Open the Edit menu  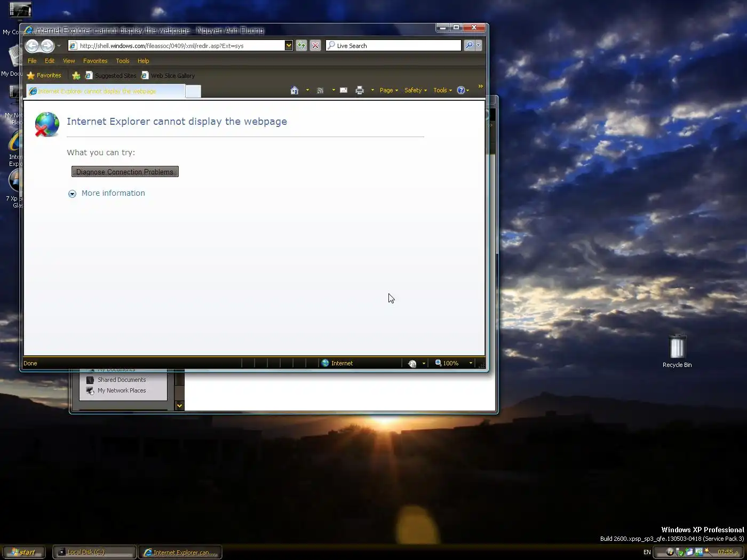point(50,61)
